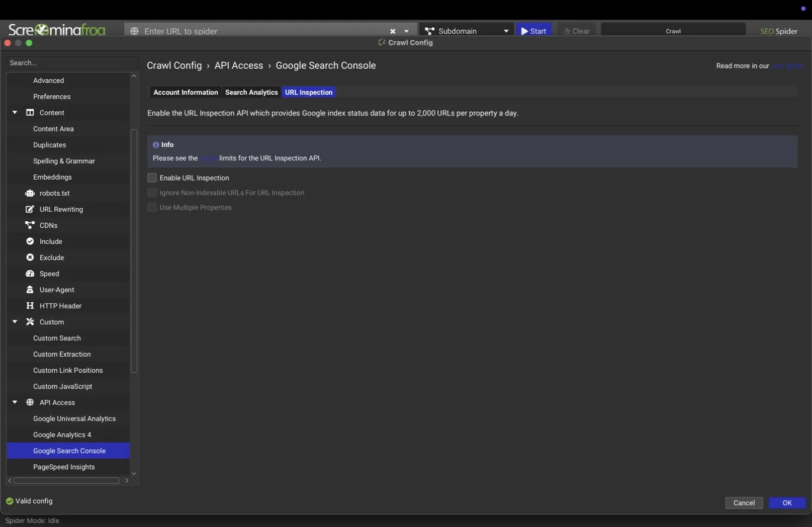The width and height of the screenshot is (812, 527).
Task: Click the Crawl Config title frog icon
Action: [x=382, y=43]
